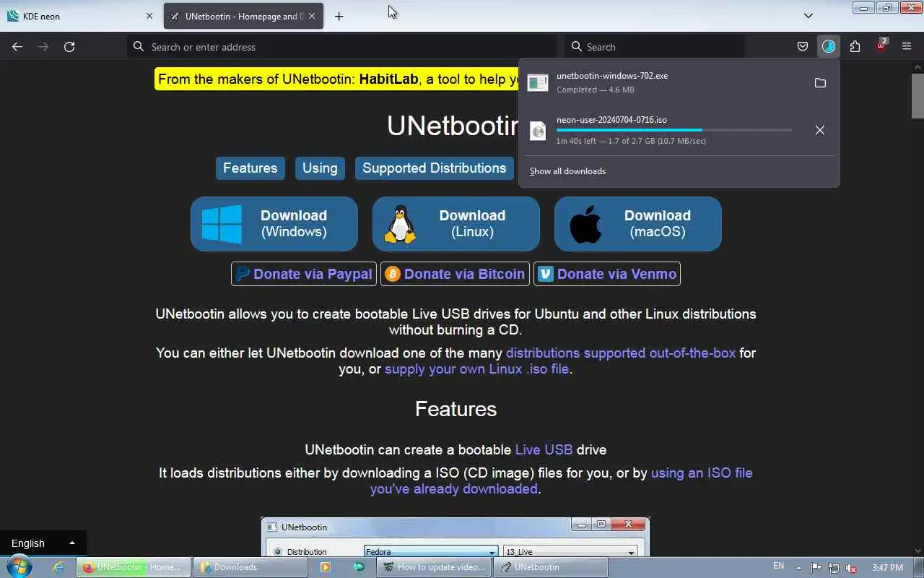Click the muted volume tray icon
This screenshot has height=578, width=924.
tap(851, 568)
